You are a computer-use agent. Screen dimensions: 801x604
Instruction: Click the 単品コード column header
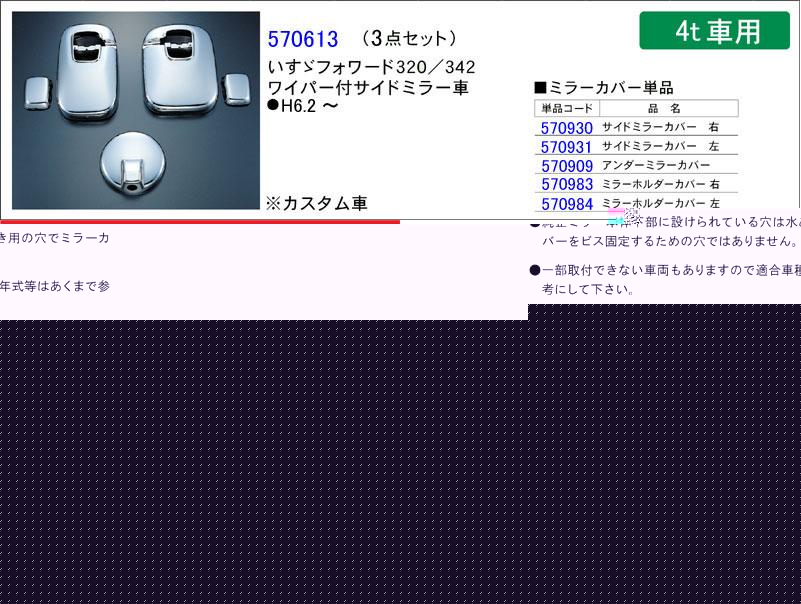click(567, 108)
